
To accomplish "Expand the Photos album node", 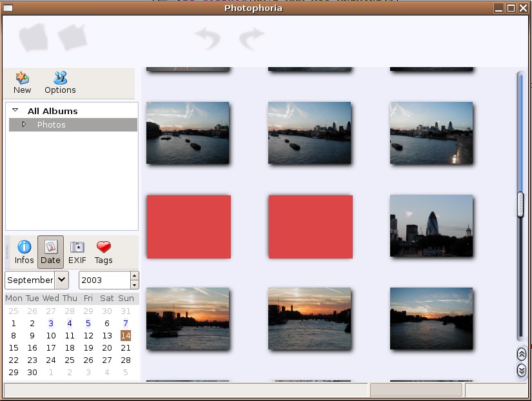I will click(24, 124).
